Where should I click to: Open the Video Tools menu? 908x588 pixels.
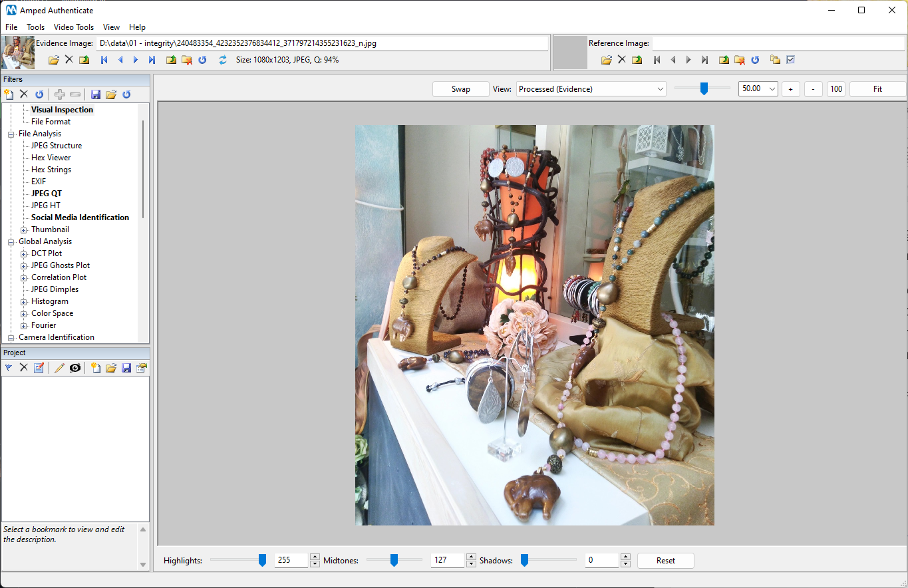pyautogui.click(x=73, y=27)
